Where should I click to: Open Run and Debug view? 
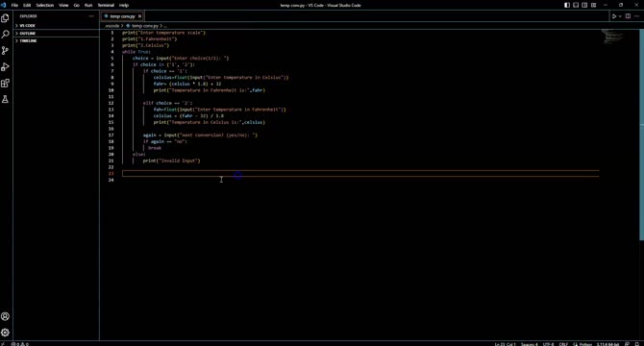click(6, 67)
